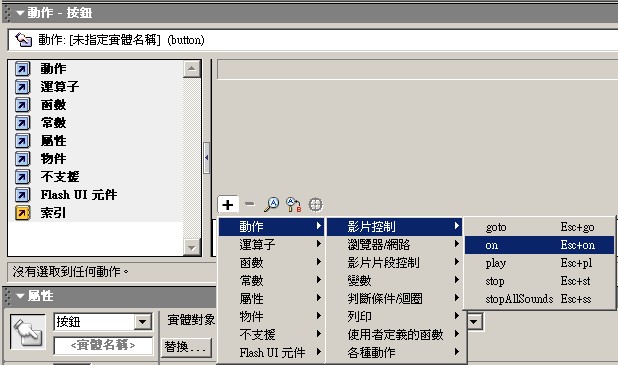Viewport: 618px width, 365px height.
Task: Click the book icon beside 常數
Action: (x=22, y=123)
